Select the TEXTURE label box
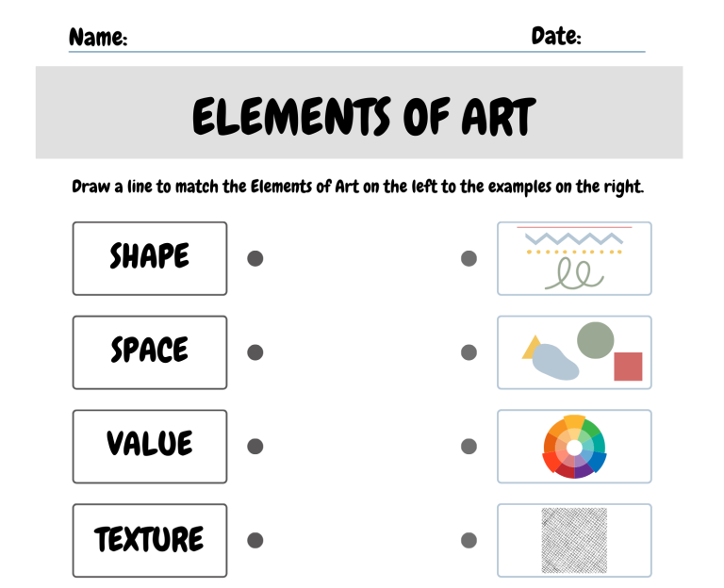Screen dimensions: 724x588 pyautogui.click(x=150, y=541)
